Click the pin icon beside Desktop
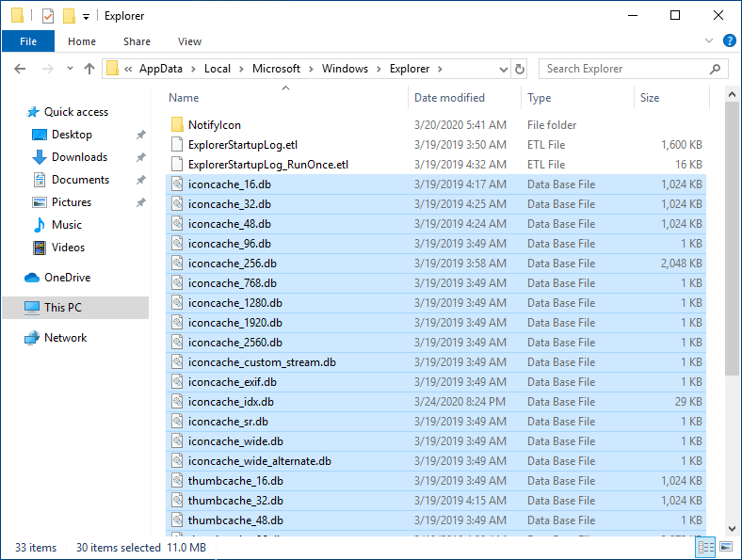This screenshot has height=560, width=742. coord(141,135)
